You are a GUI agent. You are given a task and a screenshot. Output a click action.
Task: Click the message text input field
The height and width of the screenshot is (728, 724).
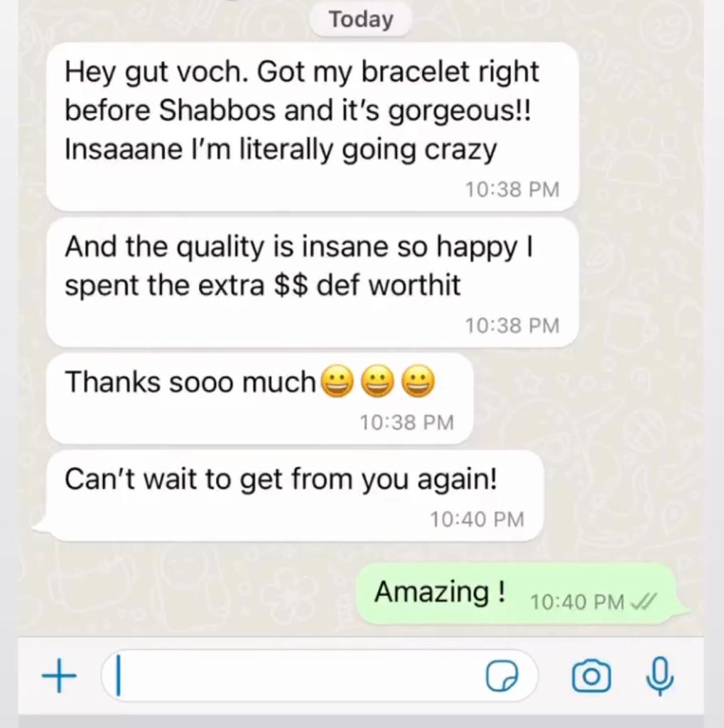[x=319, y=676]
